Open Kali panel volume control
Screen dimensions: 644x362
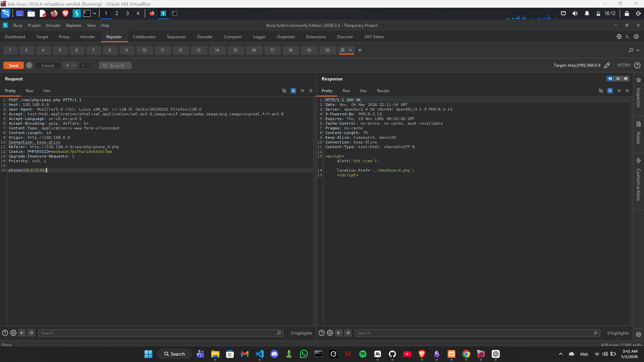575,13
